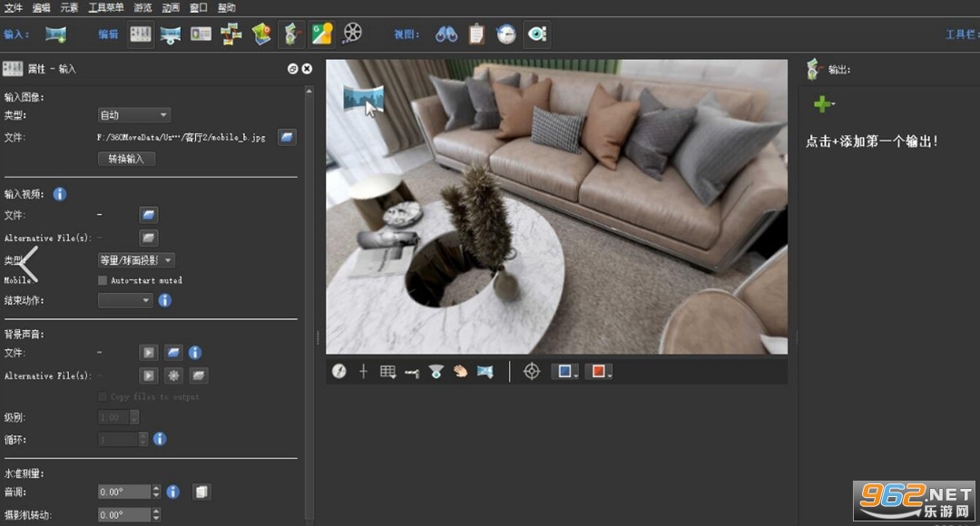Open the blue swatch dropdown

pyautogui.click(x=565, y=372)
